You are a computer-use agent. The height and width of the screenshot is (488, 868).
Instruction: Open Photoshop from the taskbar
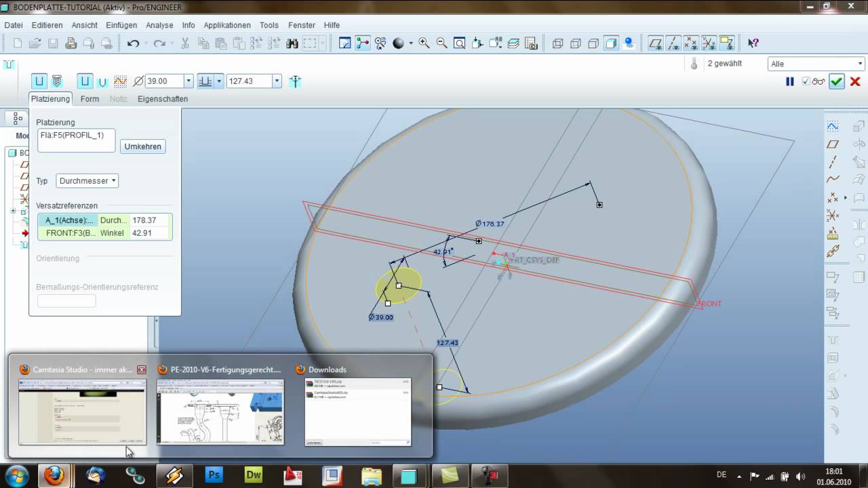[214, 476]
